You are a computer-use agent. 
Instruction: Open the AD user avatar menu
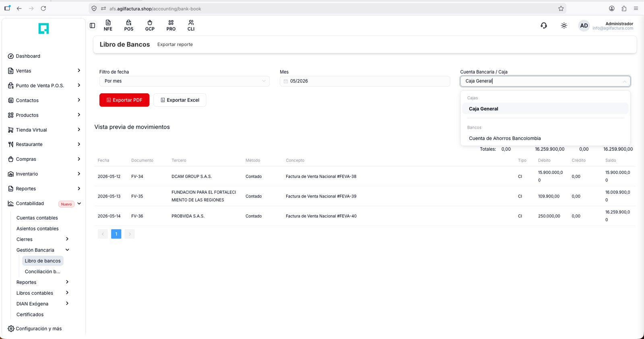click(x=584, y=26)
